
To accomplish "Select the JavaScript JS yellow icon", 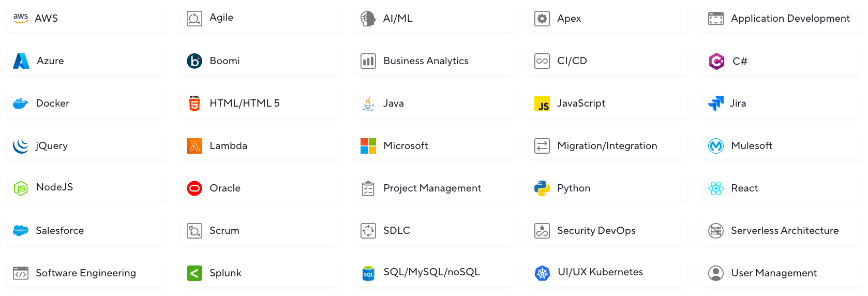I will [542, 103].
